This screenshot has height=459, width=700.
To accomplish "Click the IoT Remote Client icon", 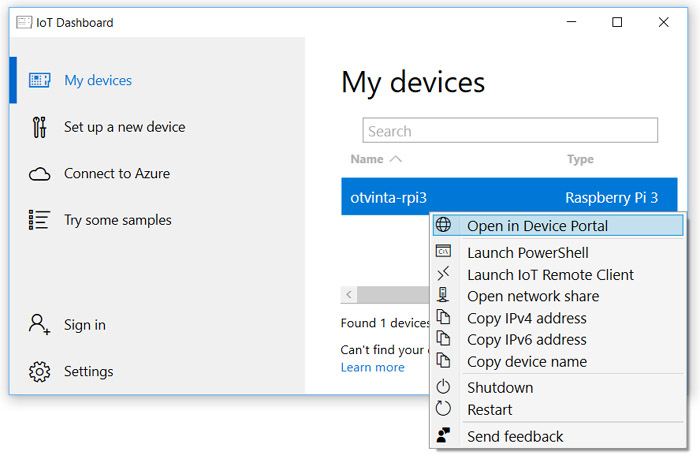I will click(x=443, y=273).
